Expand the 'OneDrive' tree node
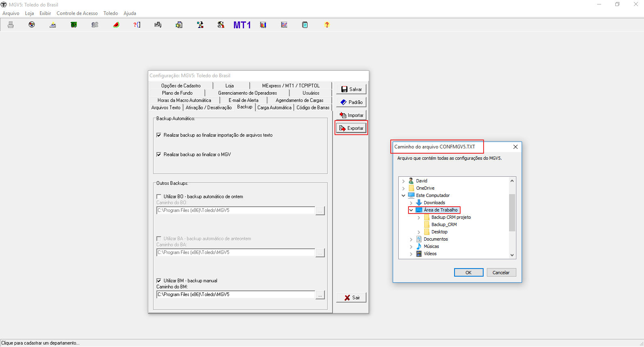 click(x=403, y=188)
